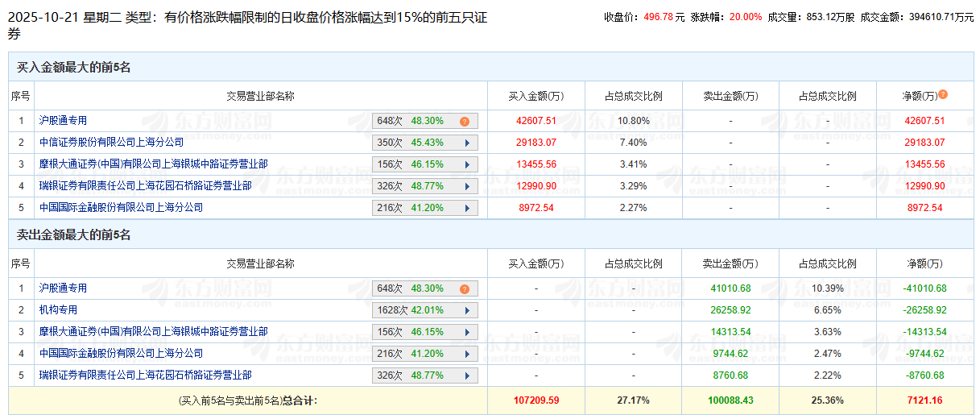Screen dimensions: 980x419
Task: Expand the sell-table 摩根大通证券 156次 details arrow
Action: pos(466,332)
